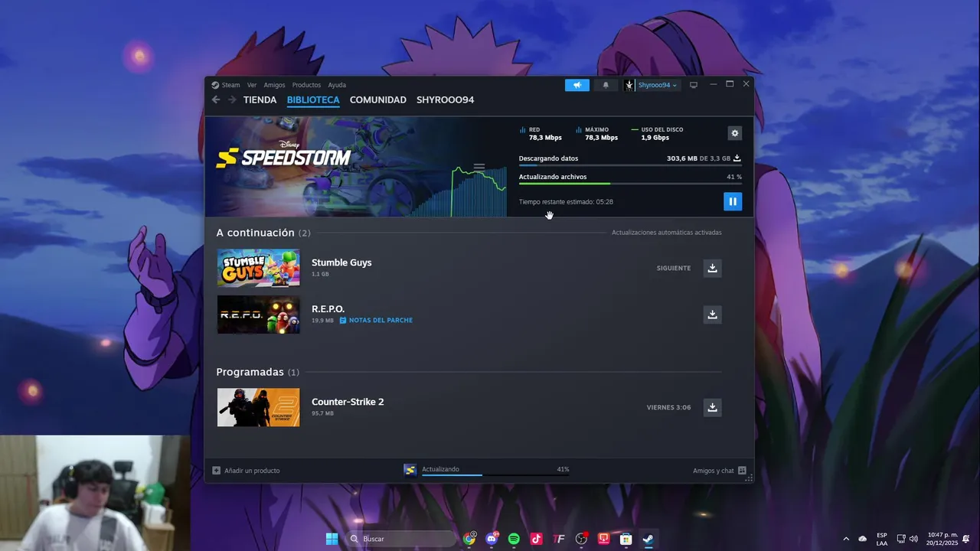Click R.E.P.O. download arrow icon
The height and width of the screenshot is (551, 980).
click(712, 315)
